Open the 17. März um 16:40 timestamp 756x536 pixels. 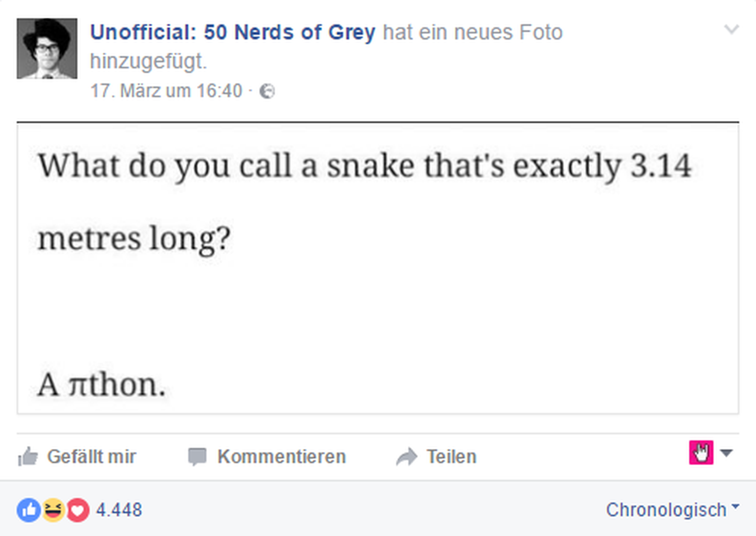coord(166,91)
